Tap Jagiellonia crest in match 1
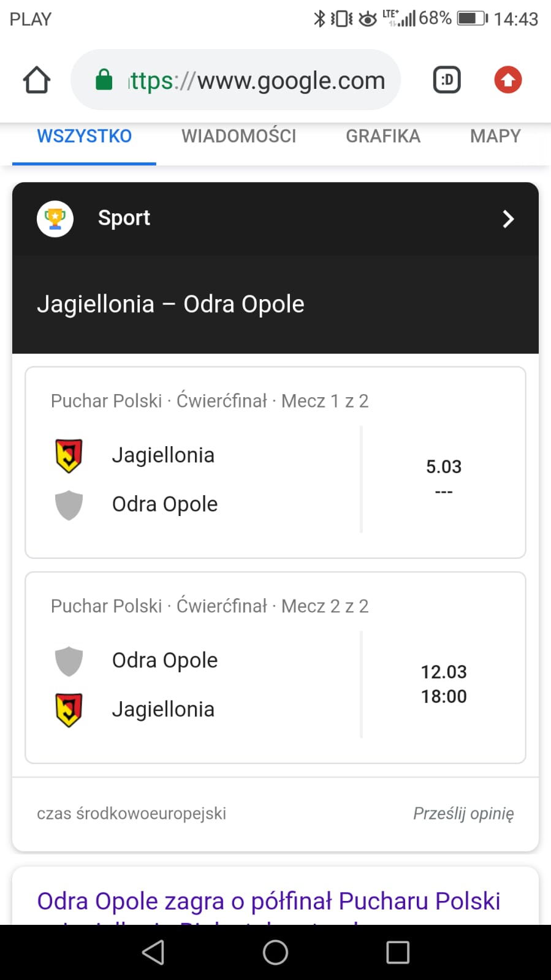 [69, 455]
